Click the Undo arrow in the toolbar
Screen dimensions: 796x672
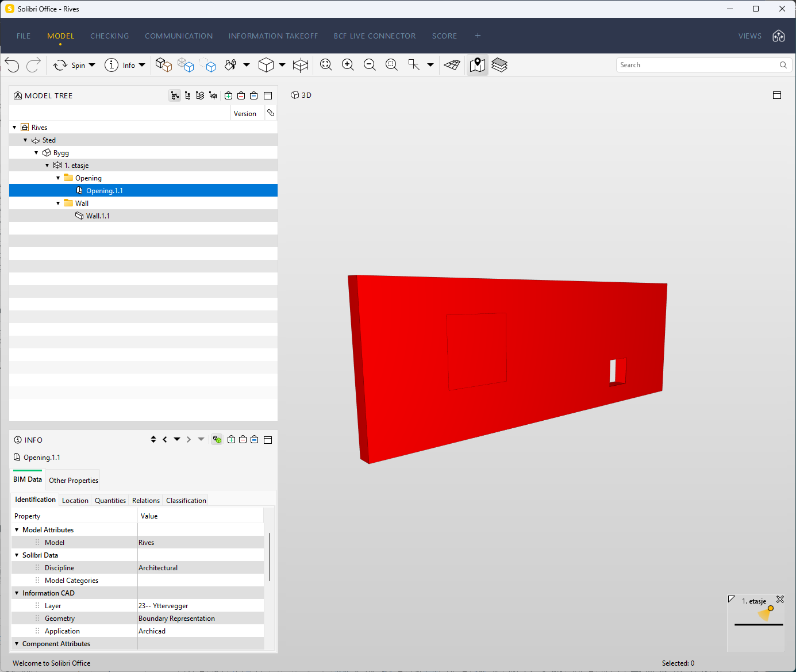pos(12,65)
